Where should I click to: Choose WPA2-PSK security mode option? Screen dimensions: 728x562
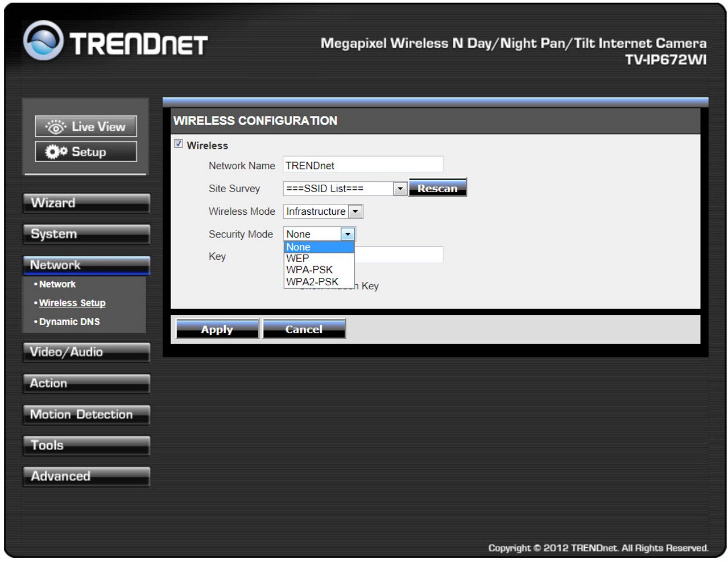point(319,282)
